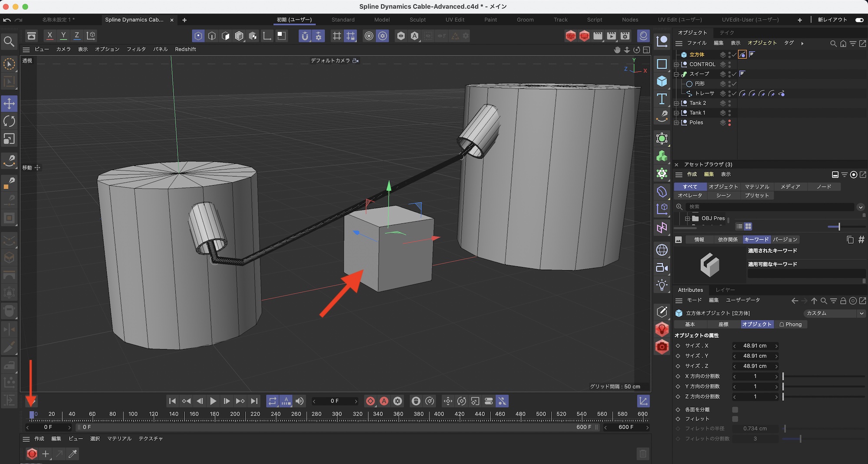Viewport: 868px width, 464px height.
Task: Open the カスタム dropdown in Attributes
Action: click(834, 313)
